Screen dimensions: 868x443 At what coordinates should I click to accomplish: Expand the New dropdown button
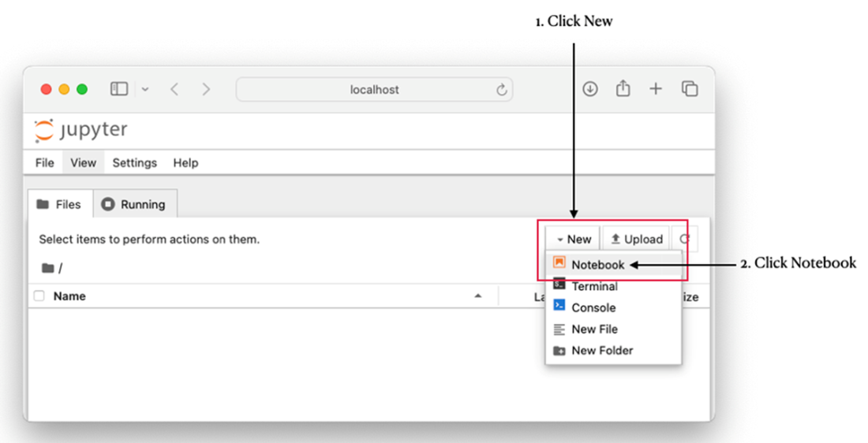point(574,239)
